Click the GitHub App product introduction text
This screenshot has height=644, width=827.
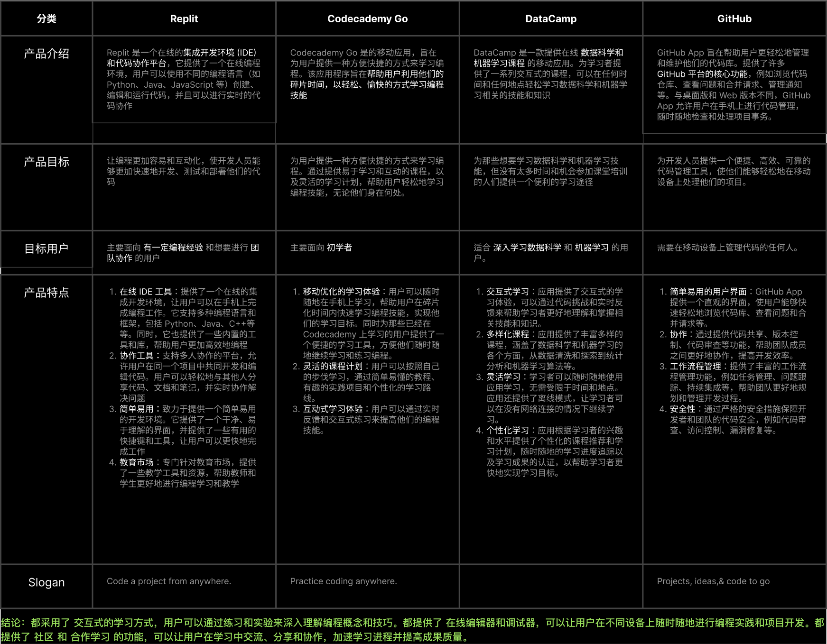click(734, 84)
